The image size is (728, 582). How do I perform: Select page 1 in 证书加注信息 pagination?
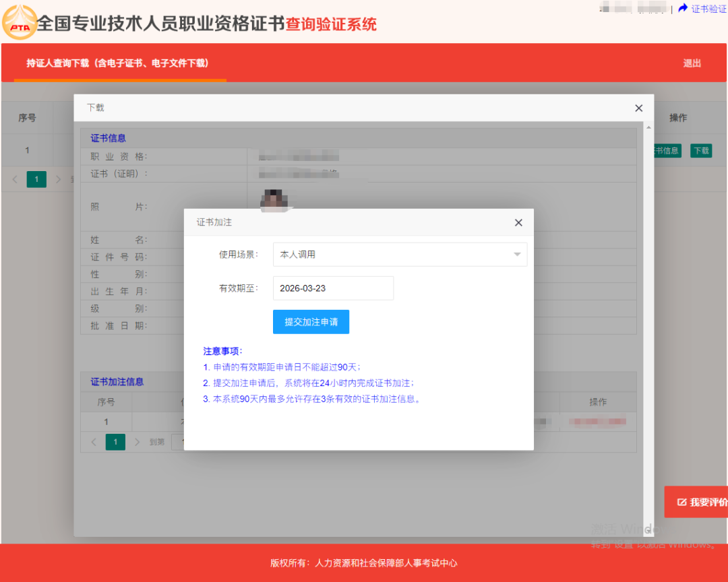tap(115, 442)
